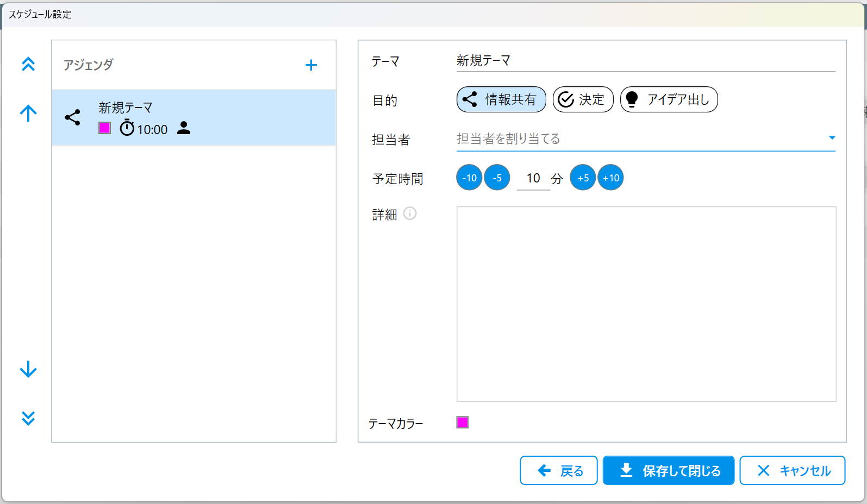Click the info icon next to 詳細
Viewport: 867px width, 504px height.
[410, 213]
